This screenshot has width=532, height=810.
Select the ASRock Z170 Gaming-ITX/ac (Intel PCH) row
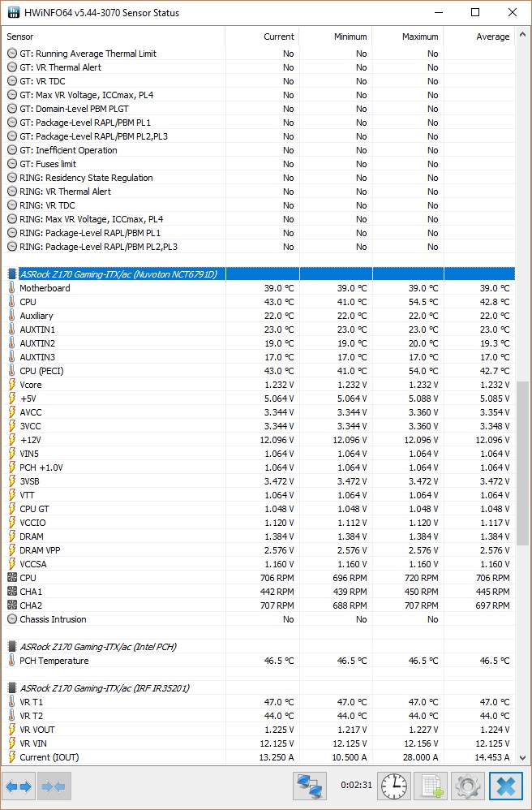(259, 646)
